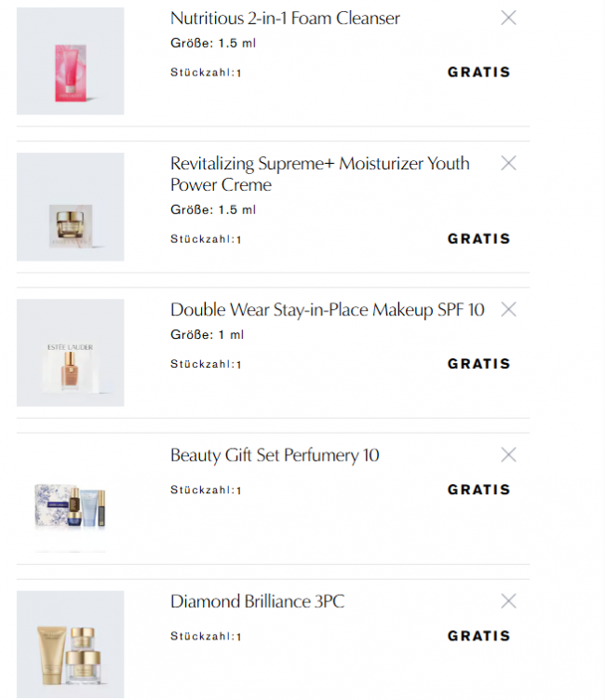
Task: Click the Beauty Gift Set Perfumery 10 title
Action: [275, 455]
